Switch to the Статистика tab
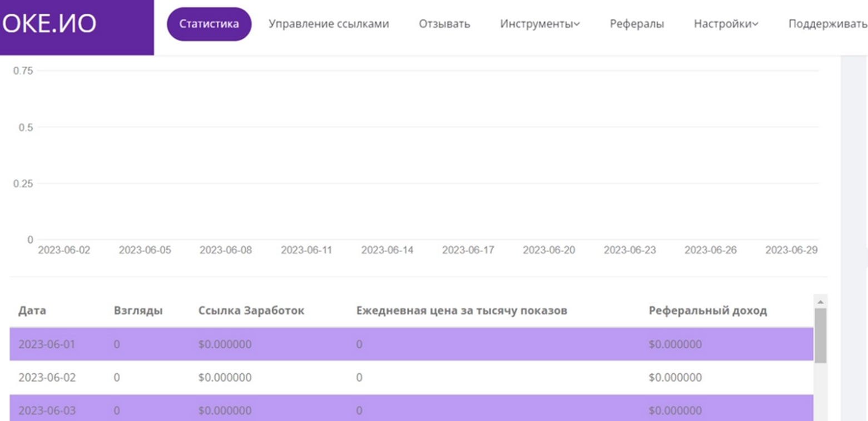 [209, 24]
